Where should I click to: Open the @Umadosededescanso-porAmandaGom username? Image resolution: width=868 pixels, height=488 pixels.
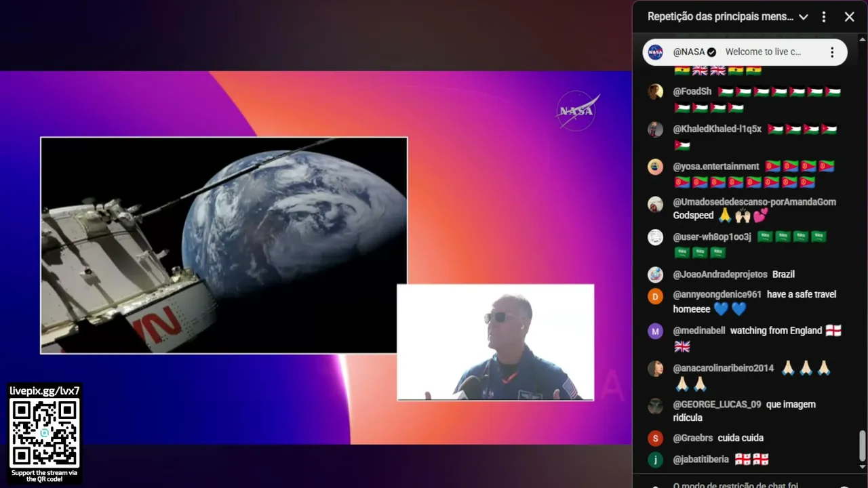coord(755,202)
